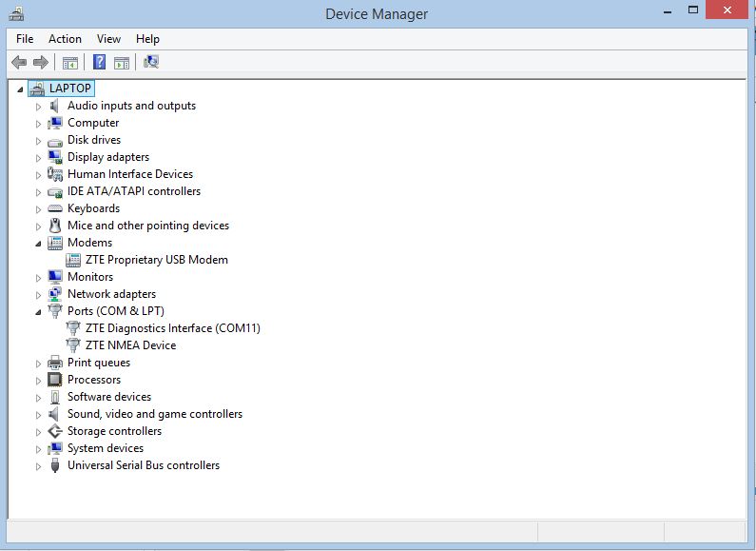Click the Show/Hide Console Tree icon
Viewport: 756px width, 551px height.
[x=69, y=63]
